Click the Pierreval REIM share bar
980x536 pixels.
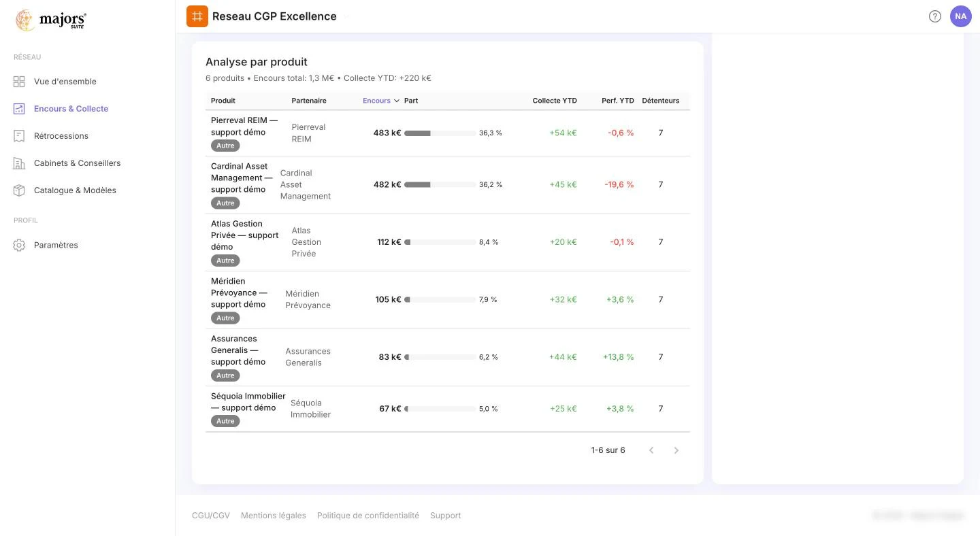point(440,133)
